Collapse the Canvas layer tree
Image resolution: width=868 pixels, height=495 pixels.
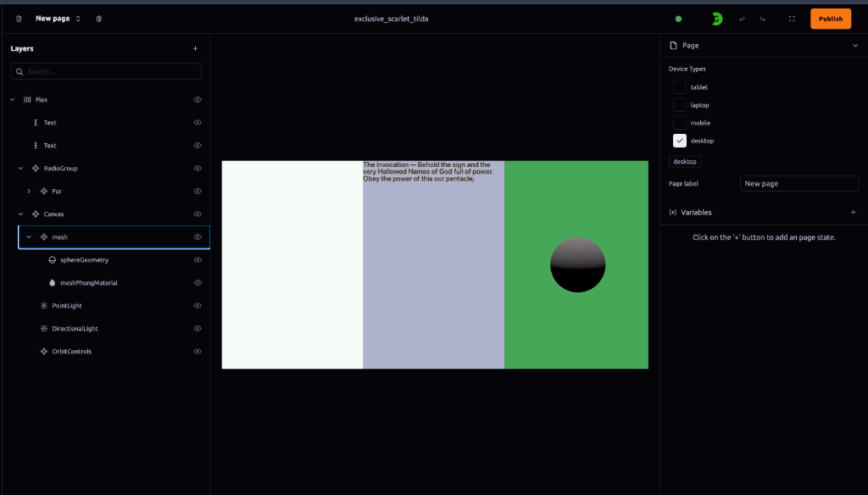tap(20, 214)
